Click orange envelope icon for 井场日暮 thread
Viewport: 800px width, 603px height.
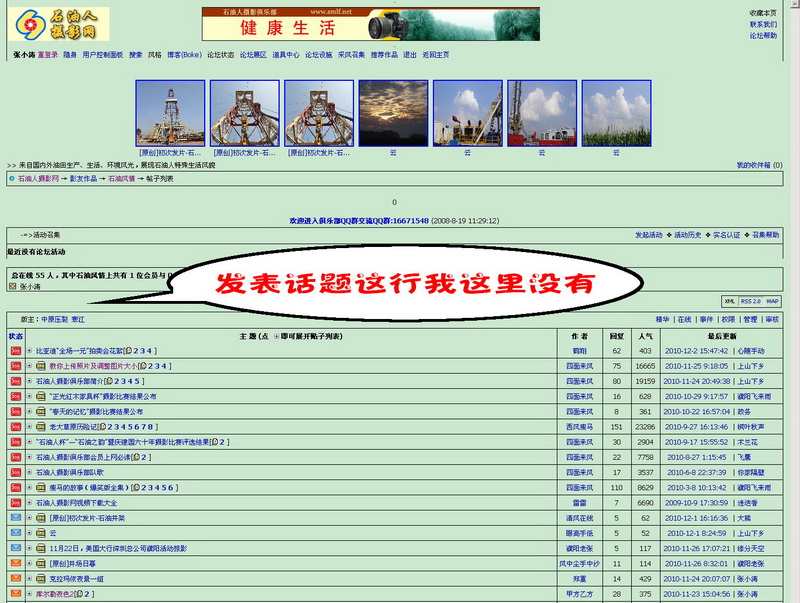[x=16, y=563]
